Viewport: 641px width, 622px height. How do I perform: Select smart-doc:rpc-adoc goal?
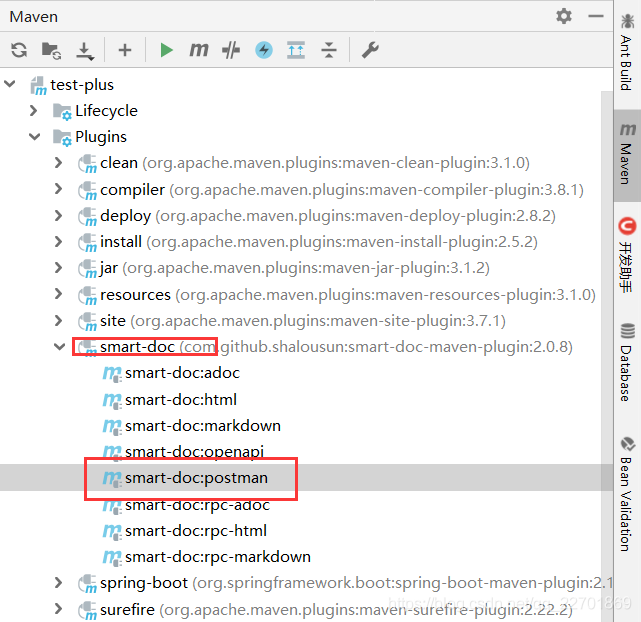coord(197,505)
